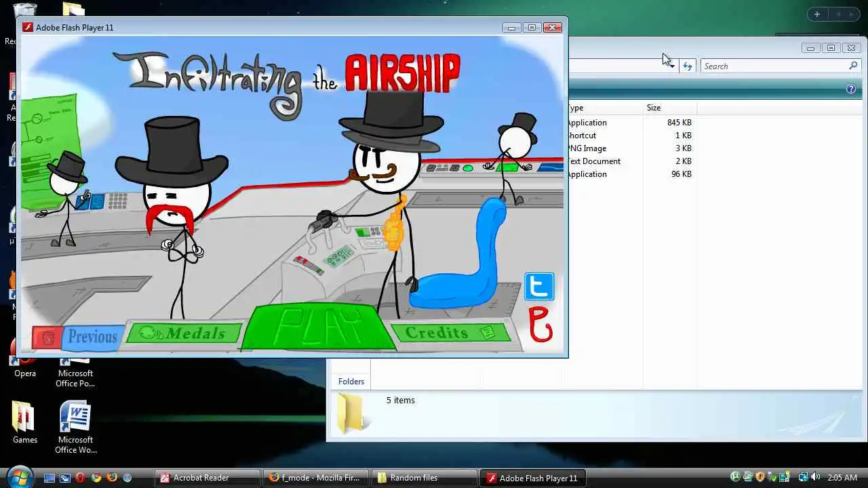Image resolution: width=868 pixels, height=488 pixels.
Task: Click the plus button on the top-right sidebar
Action: tap(817, 14)
